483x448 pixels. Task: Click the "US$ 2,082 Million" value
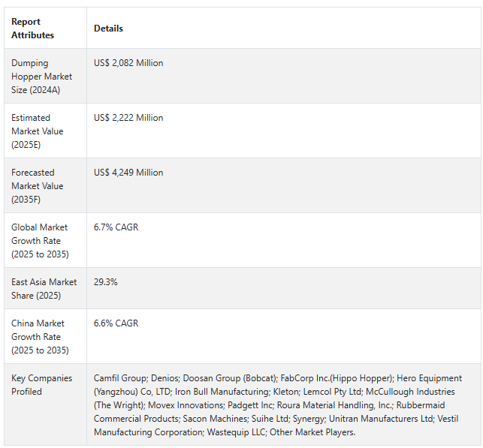pos(128,63)
